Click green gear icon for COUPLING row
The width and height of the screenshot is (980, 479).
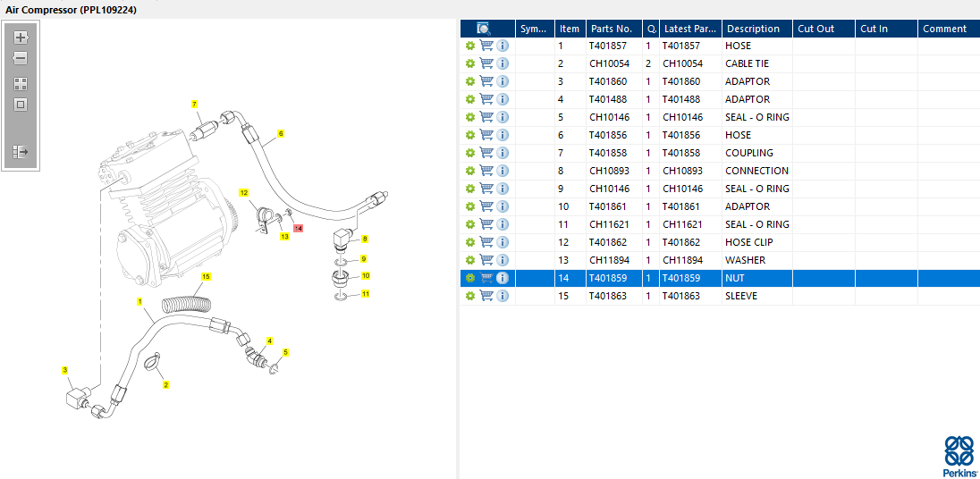tap(470, 153)
